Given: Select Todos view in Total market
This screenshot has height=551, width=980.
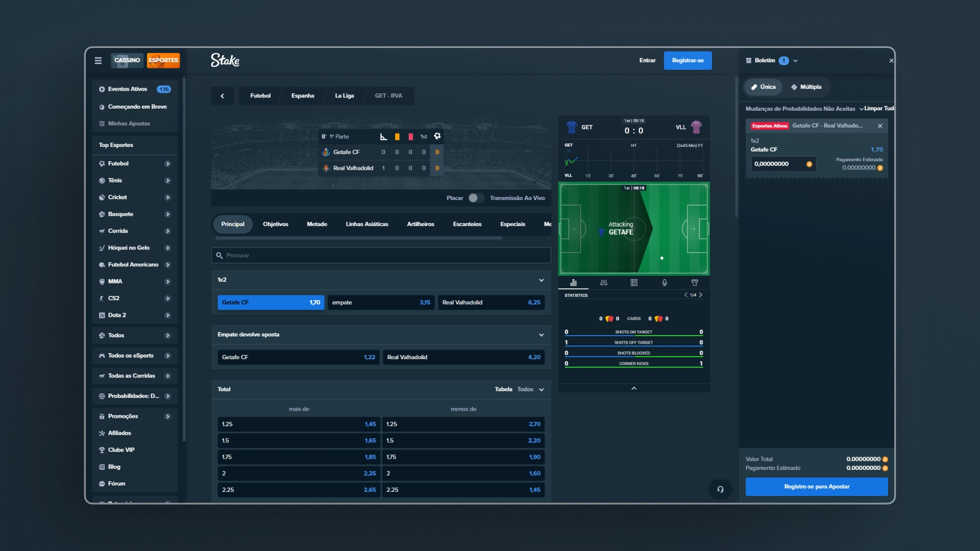Looking at the screenshot, I should [x=525, y=389].
